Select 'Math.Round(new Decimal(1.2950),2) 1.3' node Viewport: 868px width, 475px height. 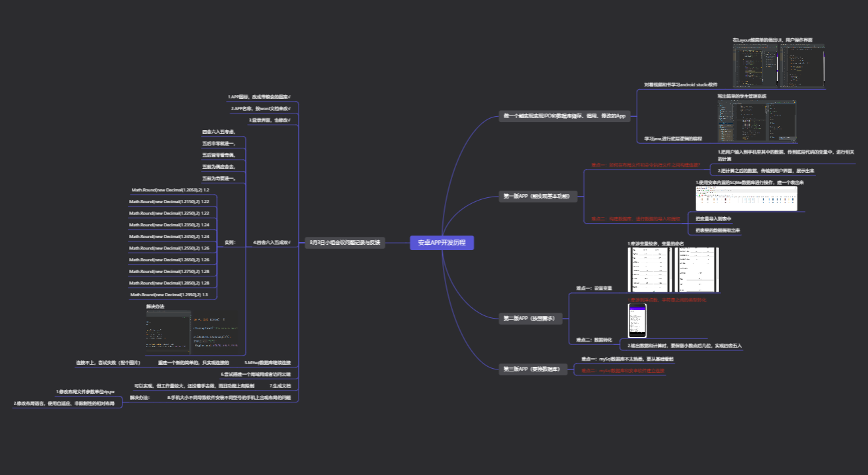pyautogui.click(x=169, y=294)
